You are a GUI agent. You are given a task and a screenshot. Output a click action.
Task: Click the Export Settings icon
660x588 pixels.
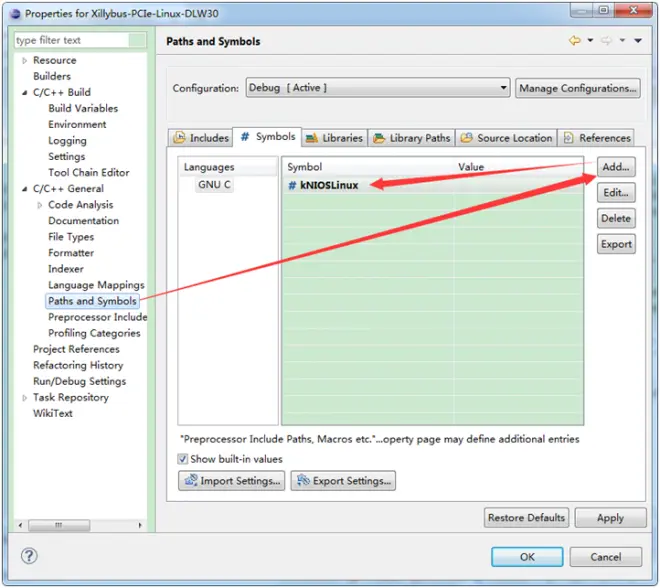click(303, 480)
